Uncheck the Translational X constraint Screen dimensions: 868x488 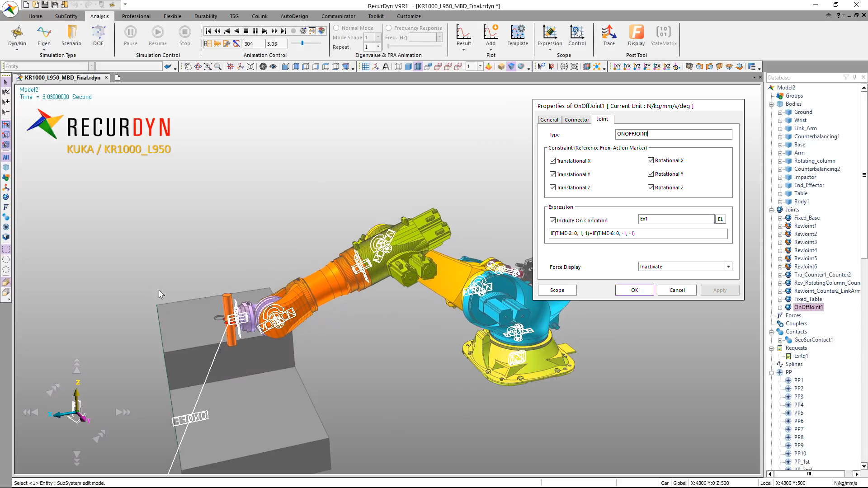552,161
